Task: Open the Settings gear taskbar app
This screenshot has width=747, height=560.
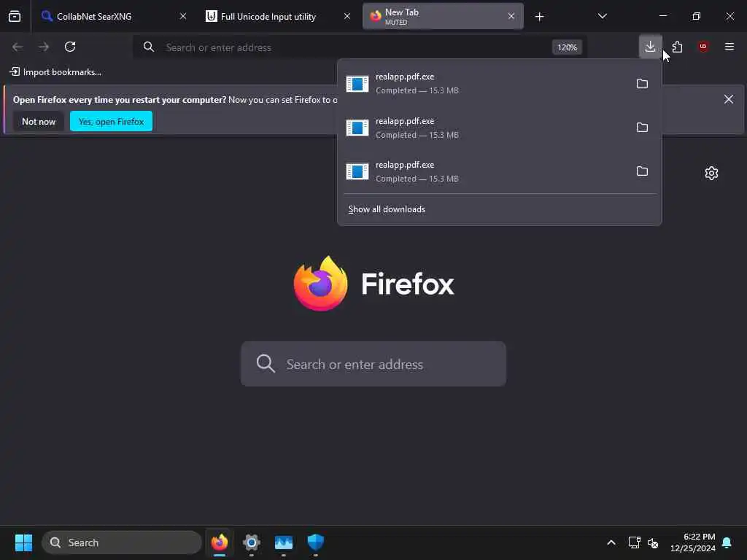Action: (252, 542)
